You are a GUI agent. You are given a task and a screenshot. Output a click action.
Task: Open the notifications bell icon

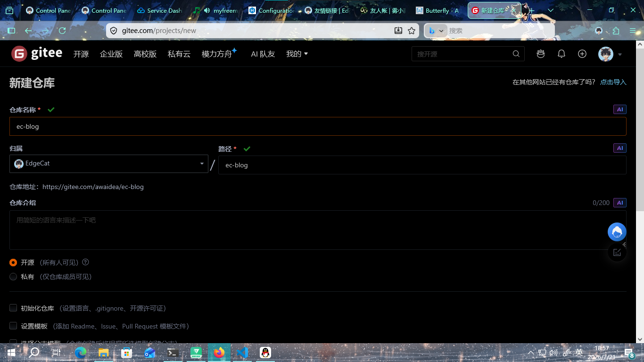pos(561,54)
